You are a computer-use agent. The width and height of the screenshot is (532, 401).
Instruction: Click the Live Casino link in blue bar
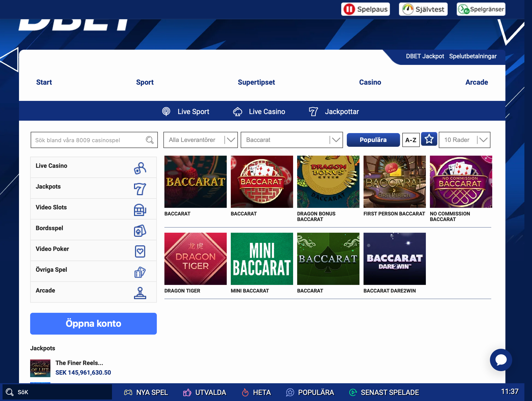[x=267, y=112]
